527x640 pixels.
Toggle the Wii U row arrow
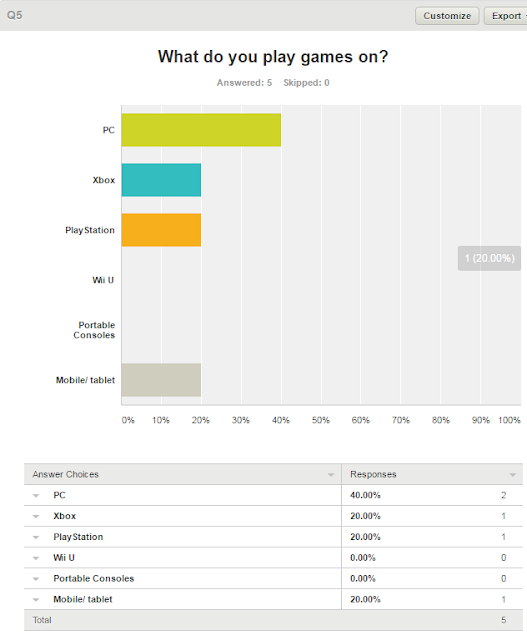pos(36,558)
